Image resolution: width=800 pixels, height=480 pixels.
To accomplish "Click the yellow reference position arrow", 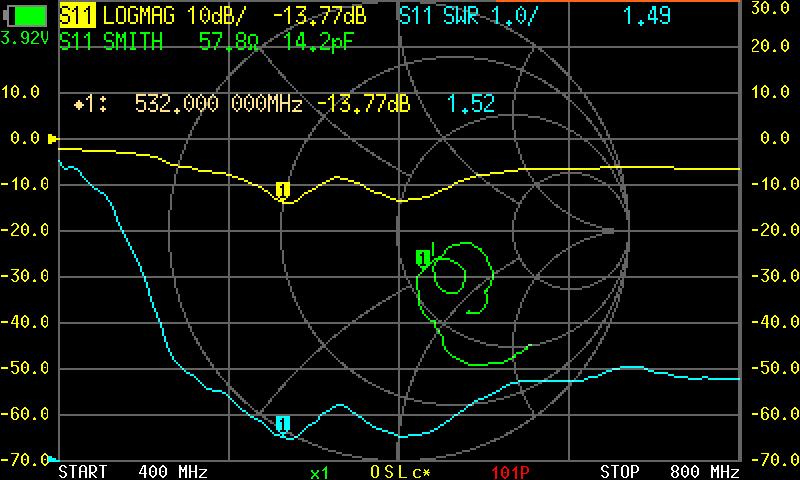I will [x=54, y=139].
